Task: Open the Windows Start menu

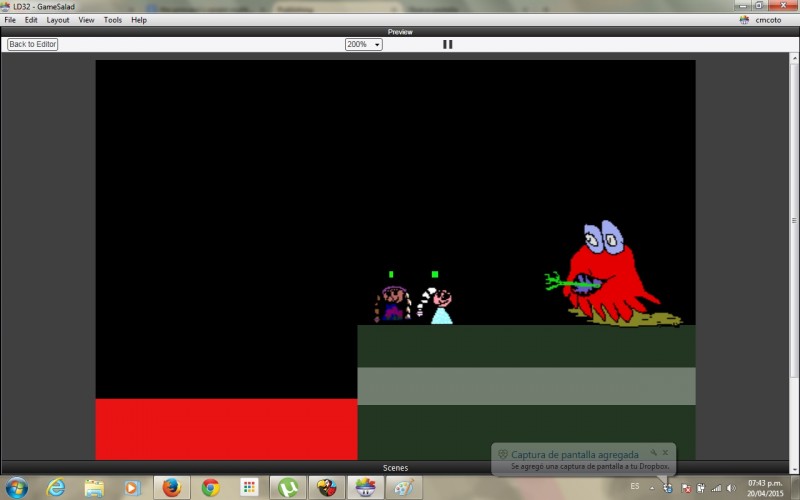Action: (x=16, y=488)
